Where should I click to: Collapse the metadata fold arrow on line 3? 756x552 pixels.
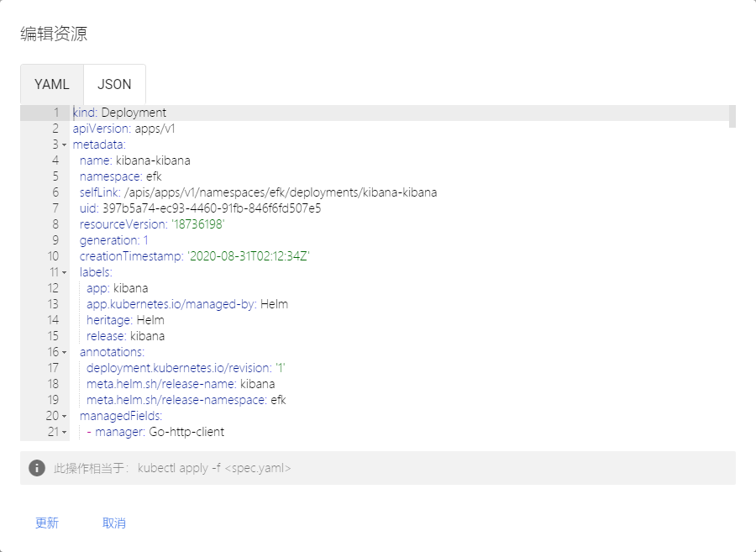(64, 145)
